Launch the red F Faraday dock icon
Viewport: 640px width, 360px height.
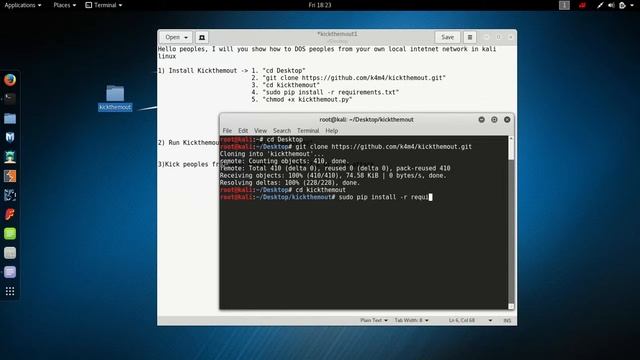(10, 214)
